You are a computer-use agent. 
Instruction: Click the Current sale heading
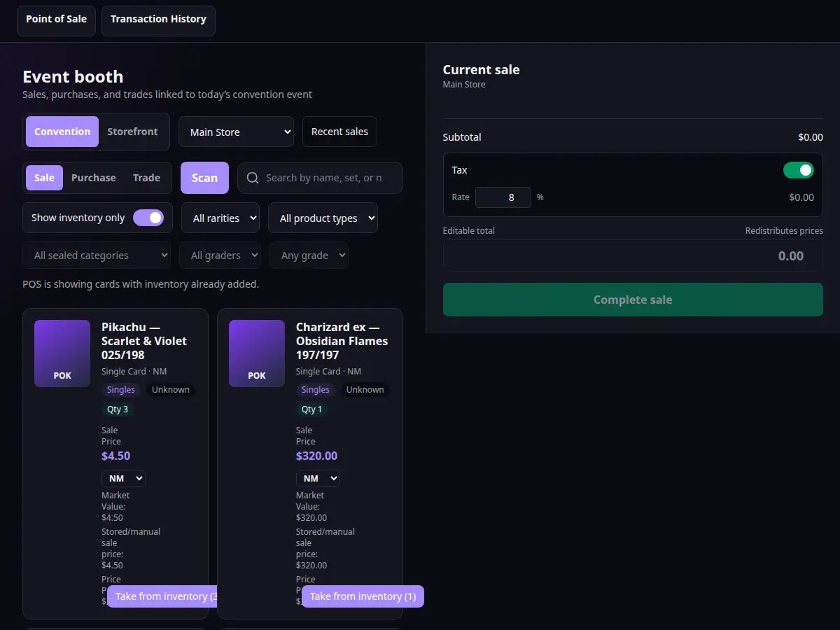(482, 69)
